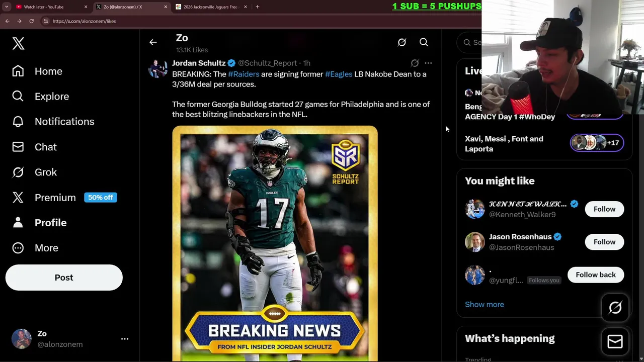Click Kenneth Walker avatar in suggestions
Image resolution: width=644 pixels, height=362 pixels.
point(475,209)
